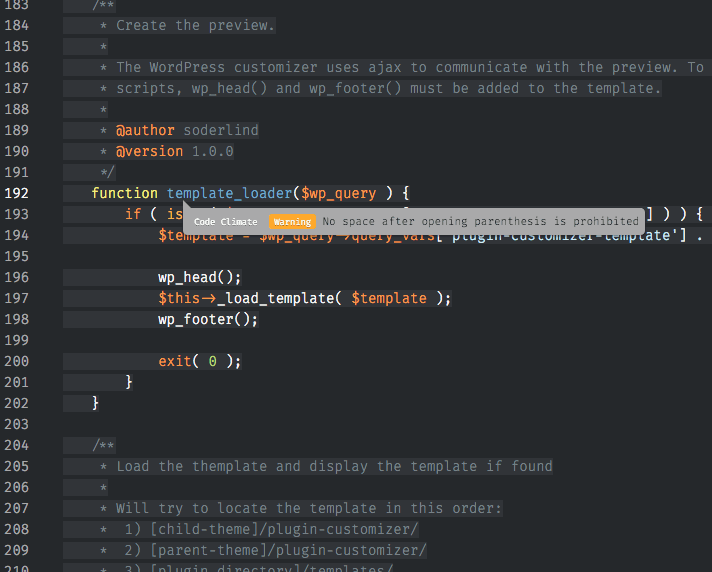
Task: Click comment 'Create the preview.'
Action: point(196,25)
